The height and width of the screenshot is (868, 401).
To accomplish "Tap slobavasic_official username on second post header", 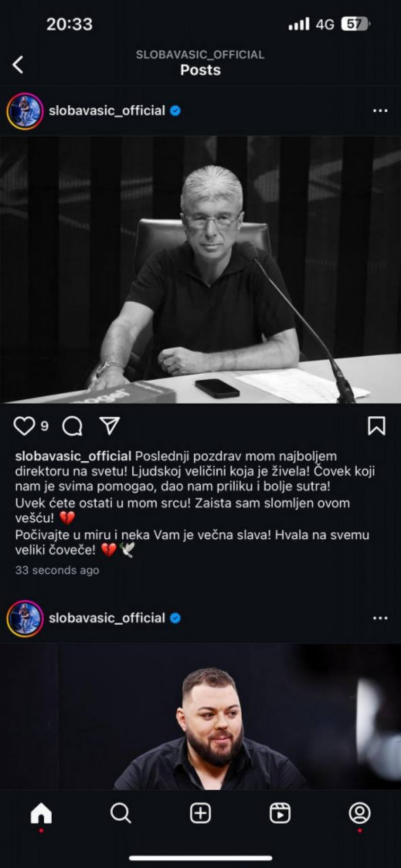I will pyautogui.click(x=107, y=618).
